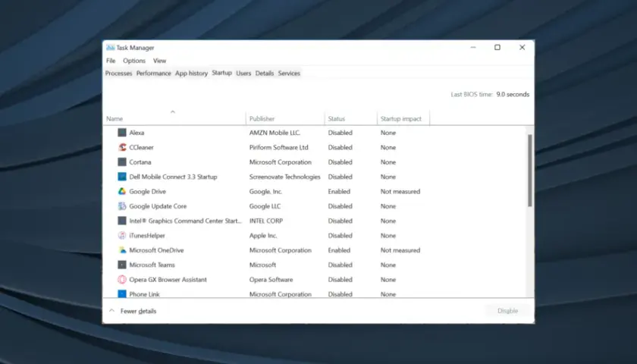The width and height of the screenshot is (637, 364).
Task: Switch to the App history tab
Action: tap(191, 73)
